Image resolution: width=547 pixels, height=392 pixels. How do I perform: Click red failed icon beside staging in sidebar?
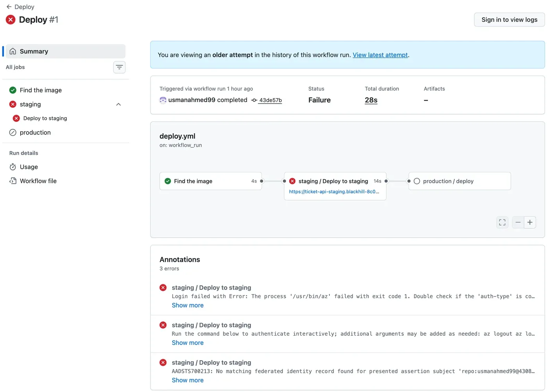pyautogui.click(x=13, y=104)
